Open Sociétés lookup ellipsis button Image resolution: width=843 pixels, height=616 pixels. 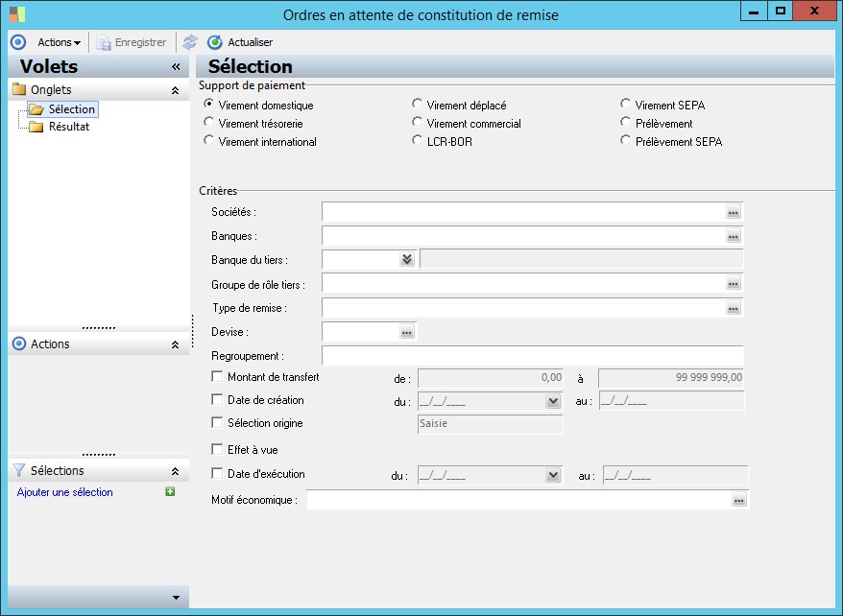(734, 212)
